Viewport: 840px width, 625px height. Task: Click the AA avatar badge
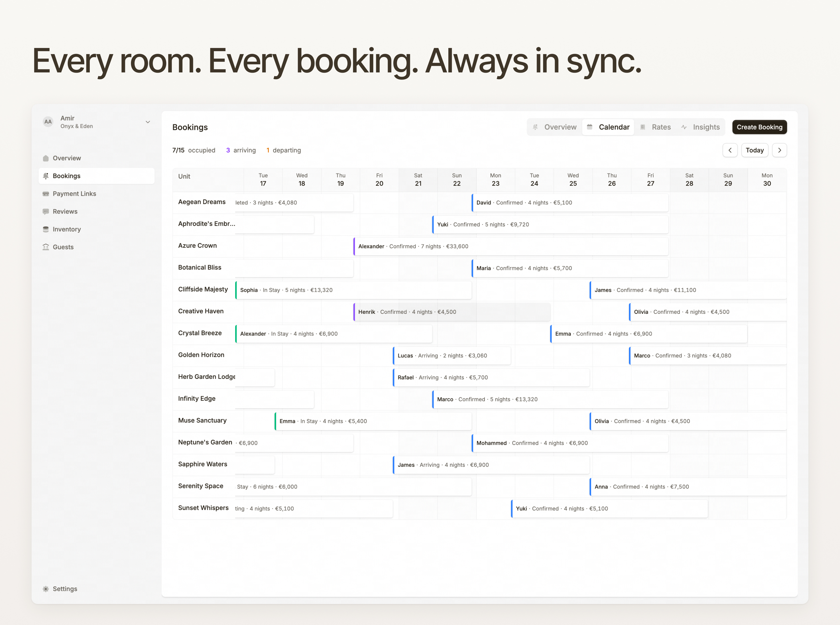[x=48, y=122]
